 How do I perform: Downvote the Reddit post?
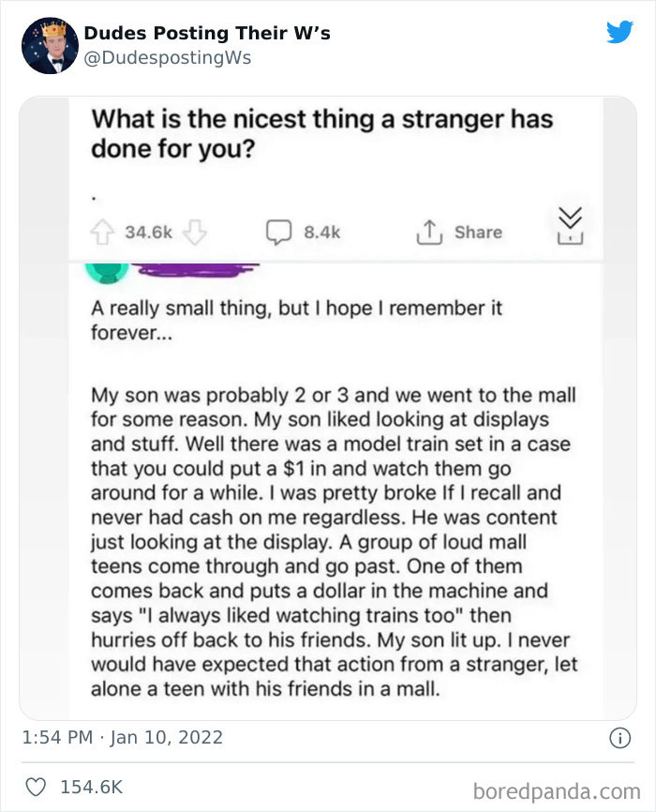[x=196, y=231]
